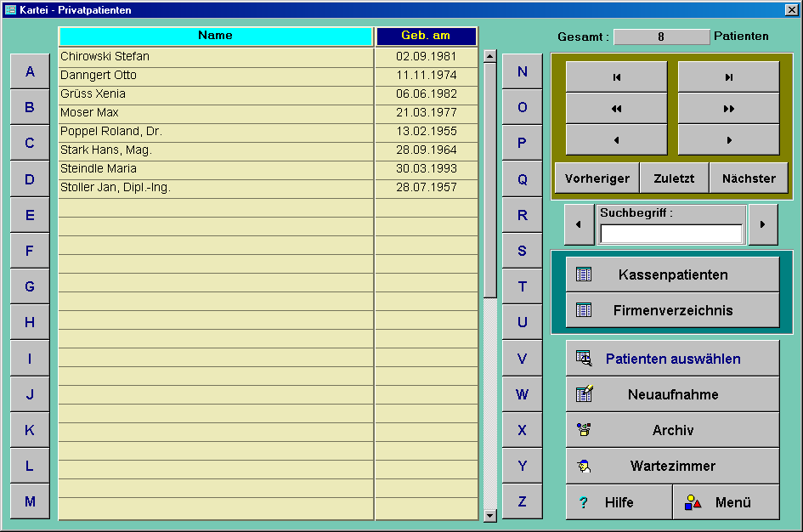Jump to the last patient record

(x=728, y=77)
